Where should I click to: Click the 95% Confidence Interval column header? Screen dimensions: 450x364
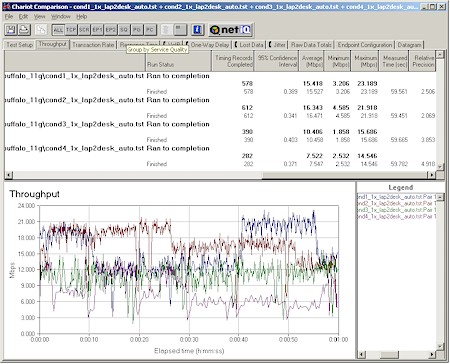tap(277, 61)
